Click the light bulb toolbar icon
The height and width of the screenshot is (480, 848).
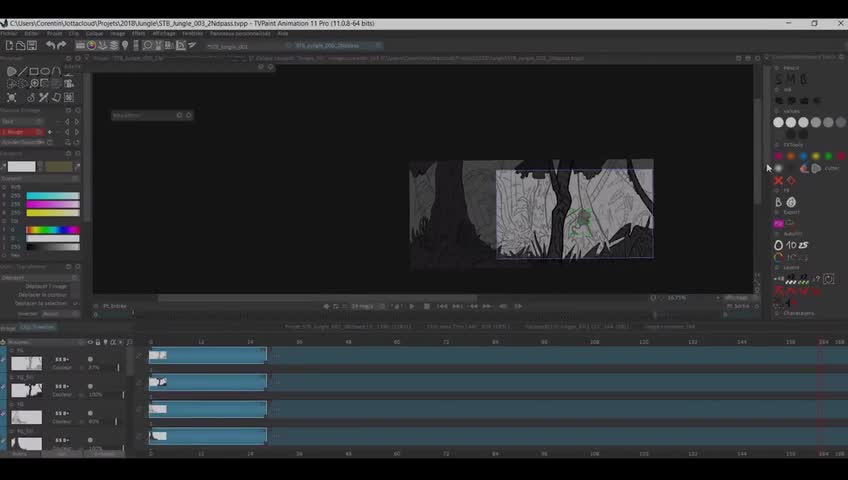click(125, 45)
